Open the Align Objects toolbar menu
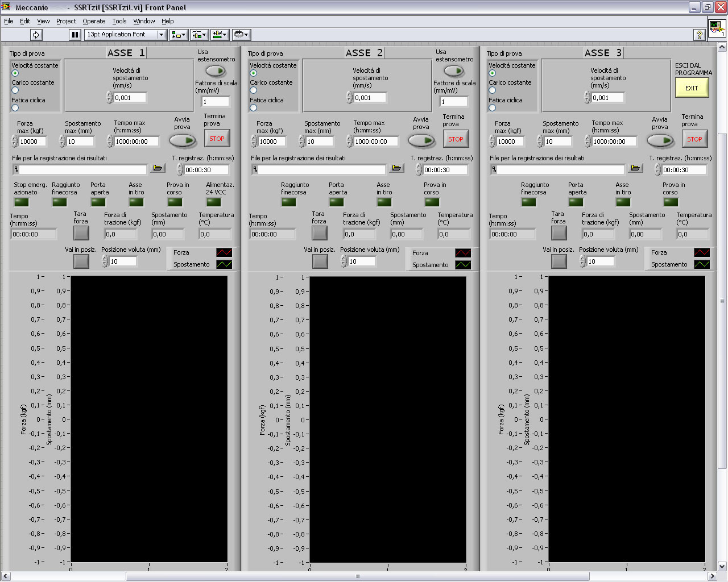 (179, 35)
